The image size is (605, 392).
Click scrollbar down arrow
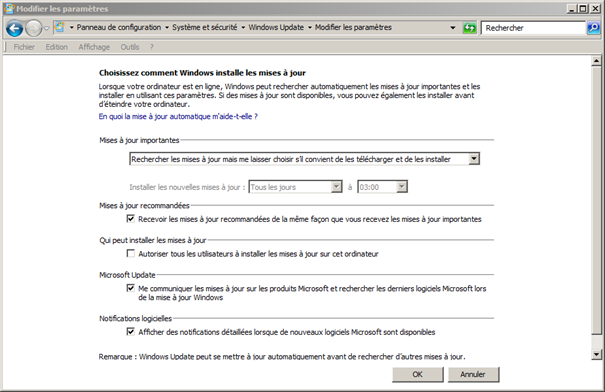596,354
